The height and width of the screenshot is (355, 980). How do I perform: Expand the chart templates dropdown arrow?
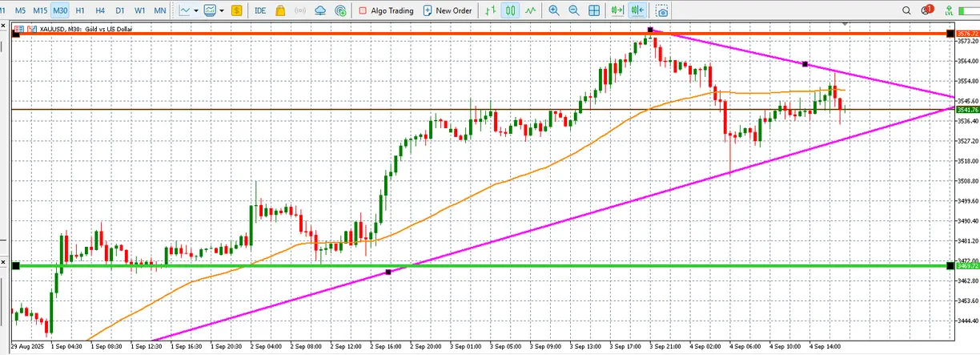coord(223,10)
